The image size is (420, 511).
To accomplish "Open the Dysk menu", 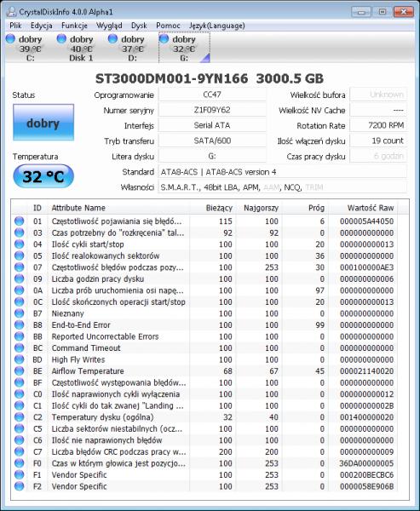I will 139,26.
